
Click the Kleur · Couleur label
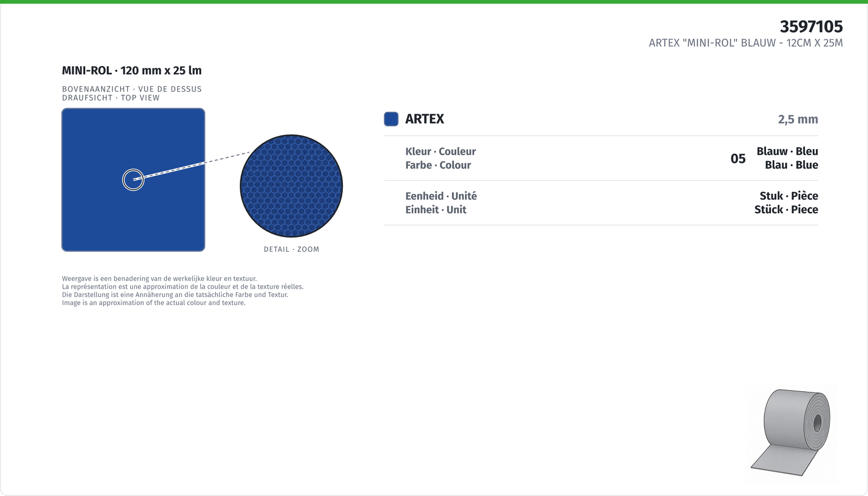[441, 151]
